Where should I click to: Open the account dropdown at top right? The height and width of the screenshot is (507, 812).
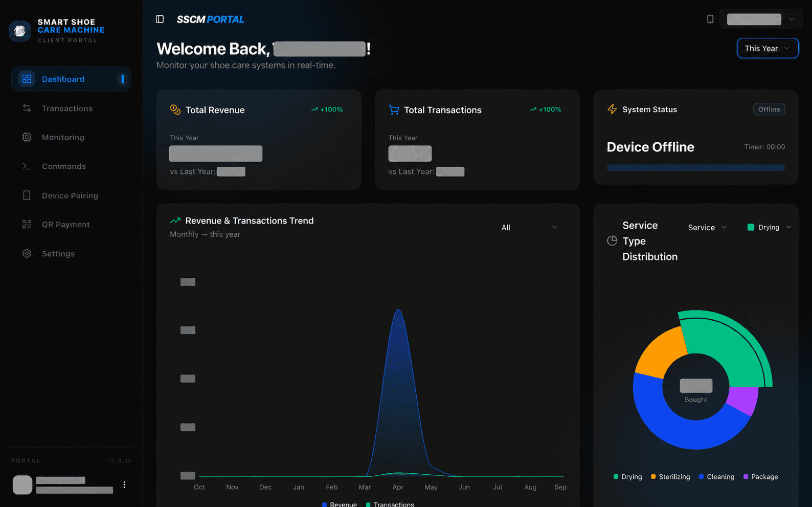761,19
